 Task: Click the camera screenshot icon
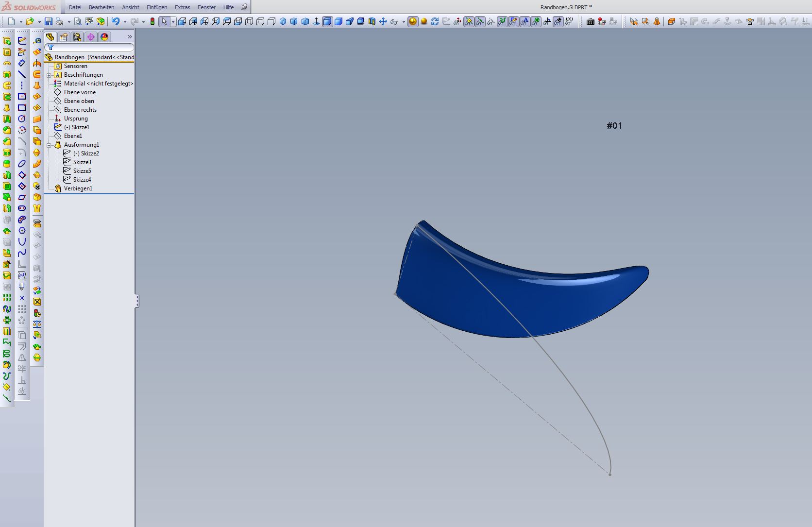click(590, 21)
